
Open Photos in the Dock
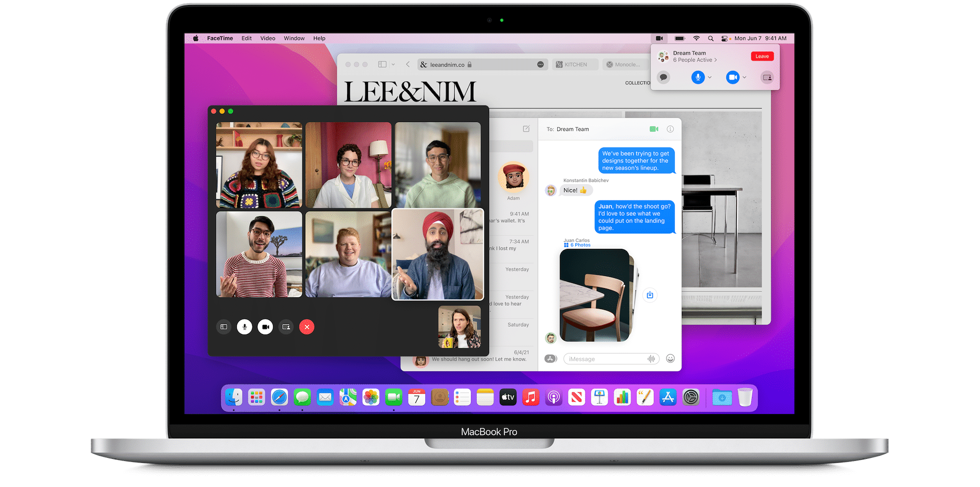tap(371, 397)
